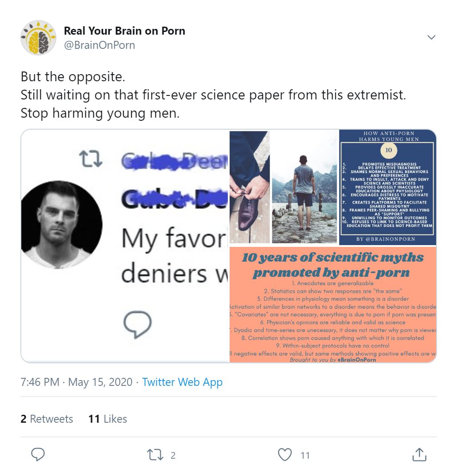Viewport: 457px width, 476px height.
Task: Like the tweet with the heart icon
Action: click(285, 455)
